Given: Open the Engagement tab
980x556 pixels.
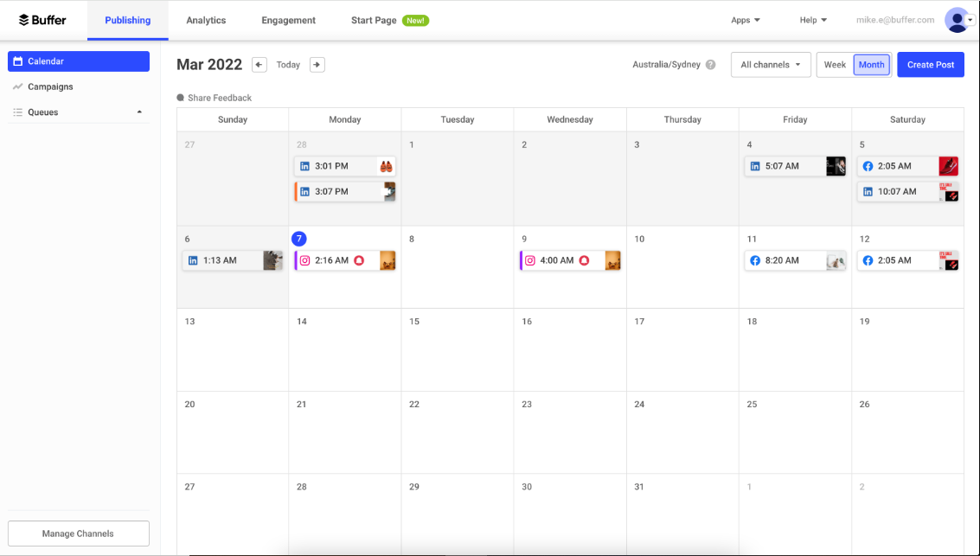Looking at the screenshot, I should point(288,20).
